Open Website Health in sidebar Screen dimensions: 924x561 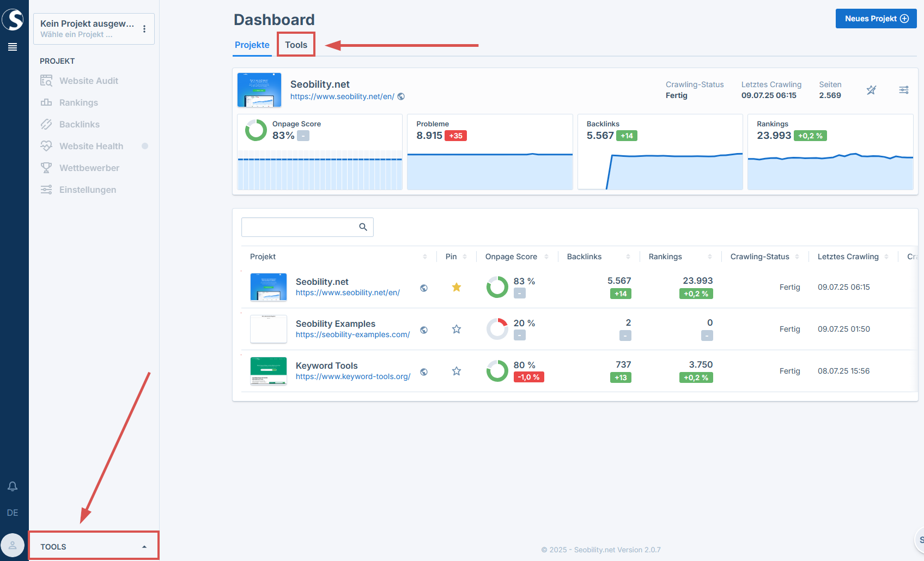coord(92,146)
